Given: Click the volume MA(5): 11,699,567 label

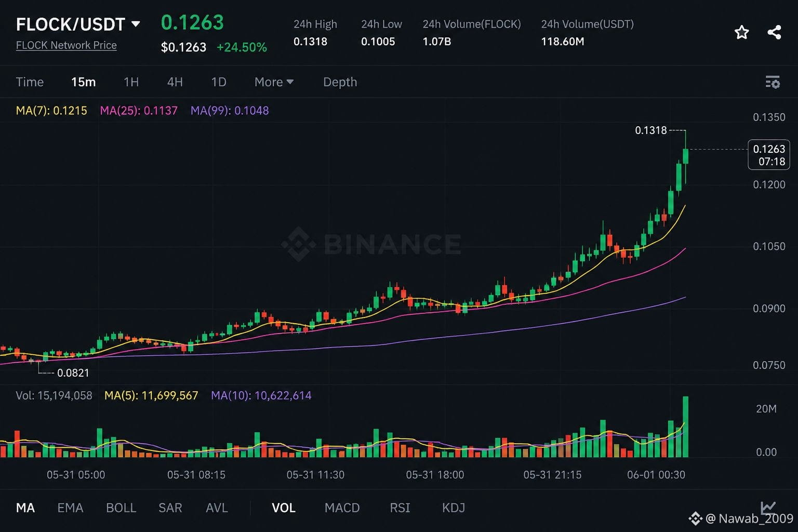Looking at the screenshot, I should (x=151, y=395).
